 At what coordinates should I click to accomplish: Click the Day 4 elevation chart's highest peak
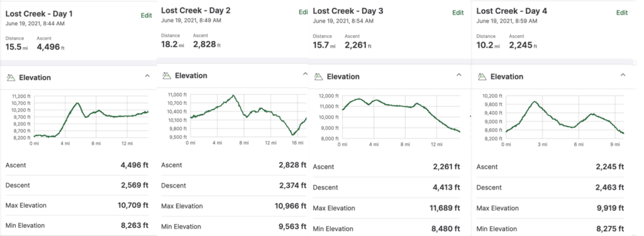535,102
